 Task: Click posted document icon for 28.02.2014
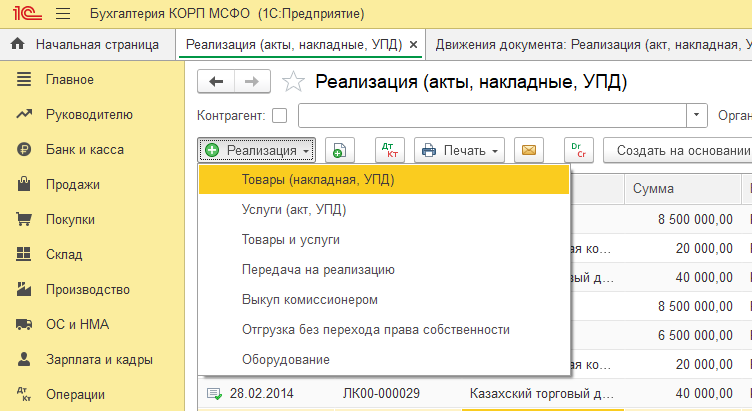point(214,394)
